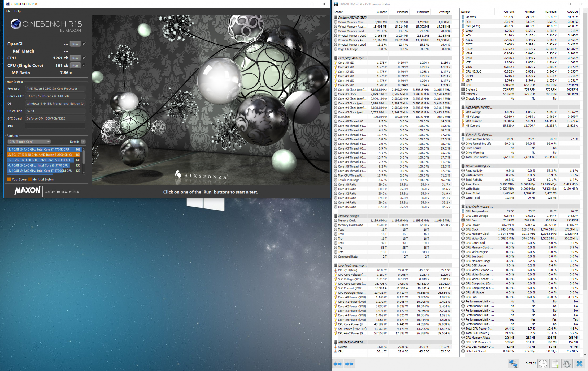Image resolution: width=588 pixels, height=371 pixels.
Task: Click the Cinebench ranking list scrollbar
Action: point(84,157)
